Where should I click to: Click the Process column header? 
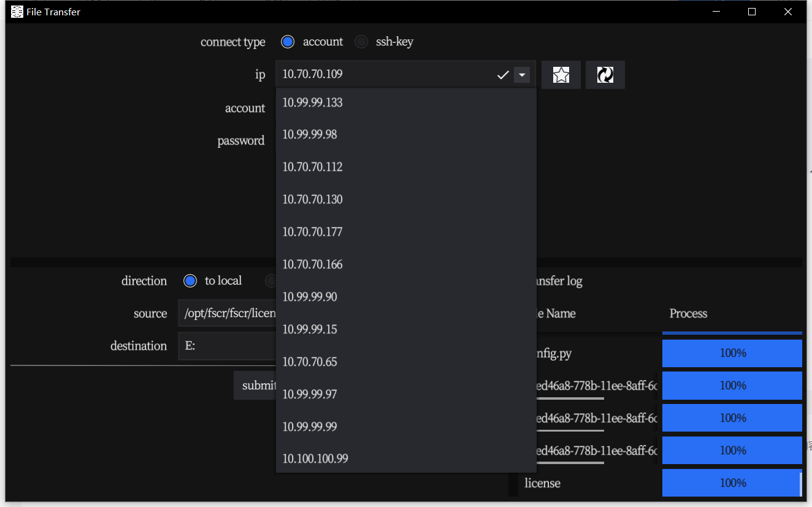point(688,313)
